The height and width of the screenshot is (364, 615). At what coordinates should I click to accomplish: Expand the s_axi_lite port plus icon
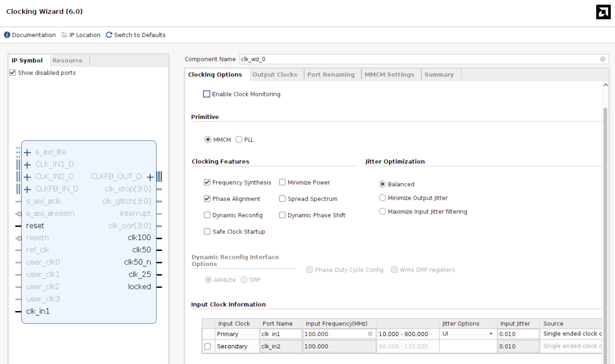(27, 153)
